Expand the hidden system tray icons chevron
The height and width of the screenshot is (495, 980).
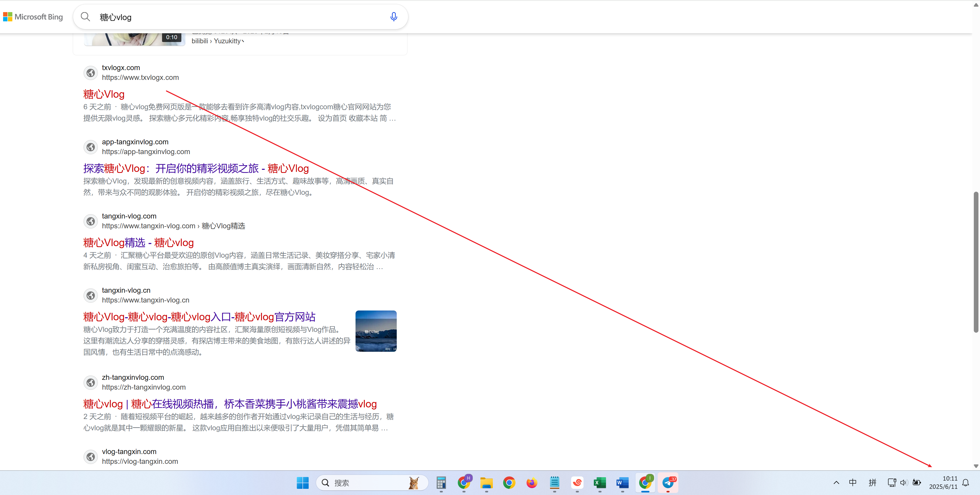[x=836, y=483]
